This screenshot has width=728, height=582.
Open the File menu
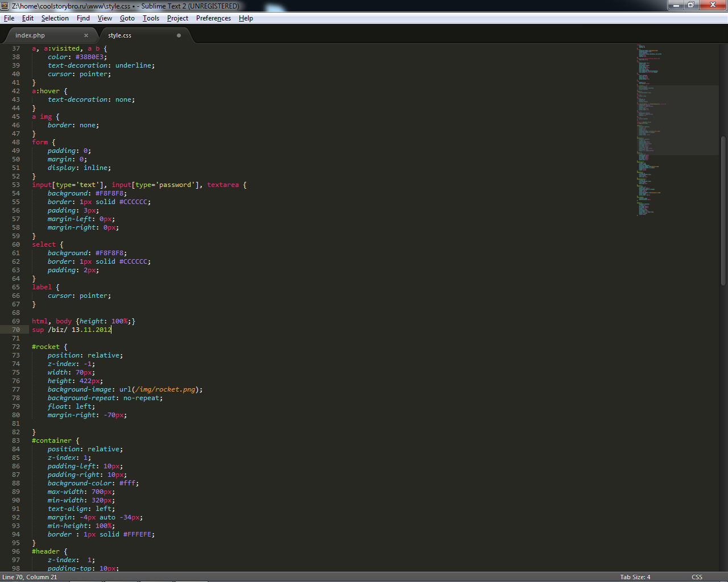[9, 18]
